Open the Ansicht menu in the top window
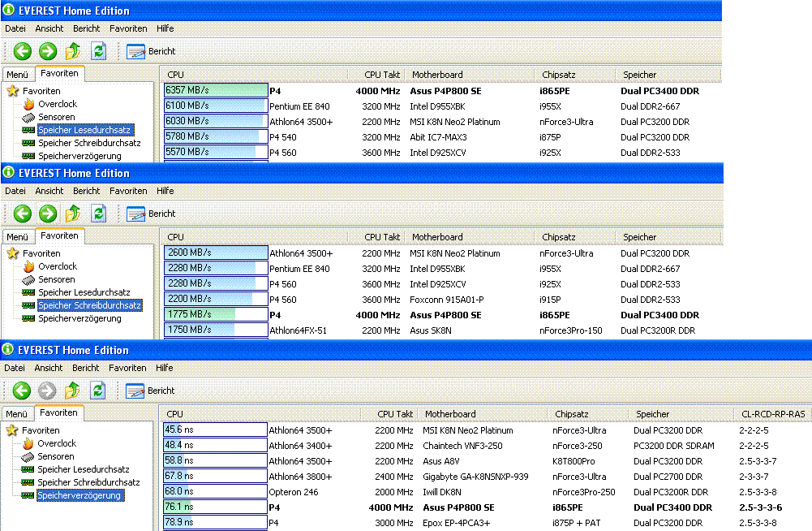Image resolution: width=812 pixels, height=531 pixels. click(49, 28)
